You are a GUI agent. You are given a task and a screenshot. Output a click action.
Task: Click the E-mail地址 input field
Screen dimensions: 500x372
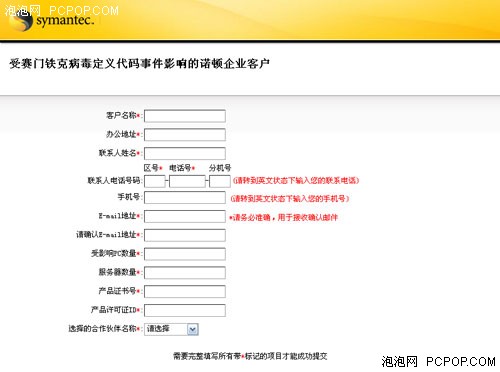click(x=185, y=216)
